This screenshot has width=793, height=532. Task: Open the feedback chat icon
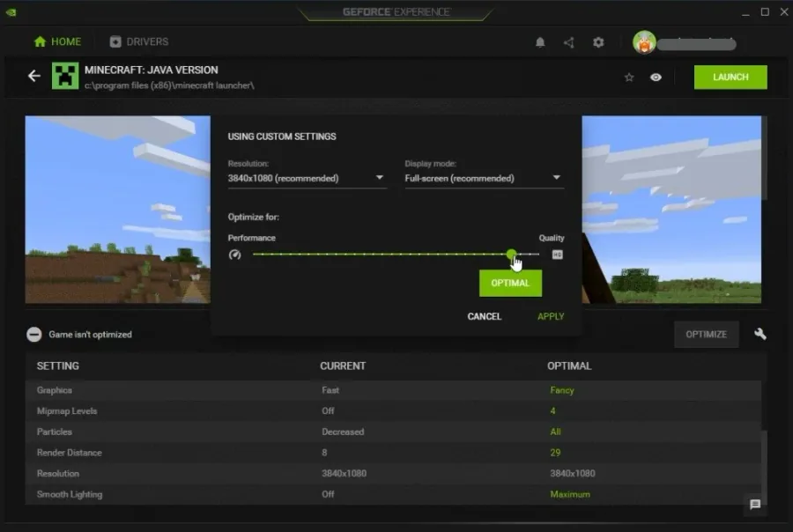[755, 504]
